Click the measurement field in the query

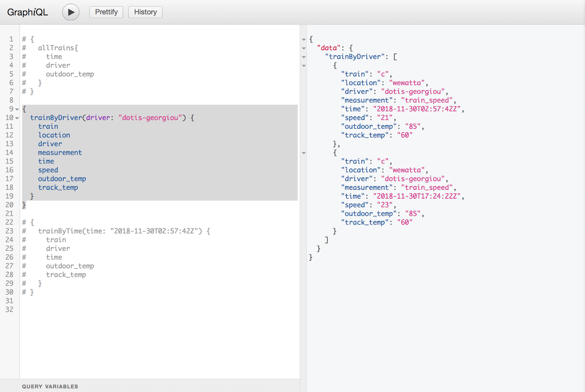pos(60,152)
